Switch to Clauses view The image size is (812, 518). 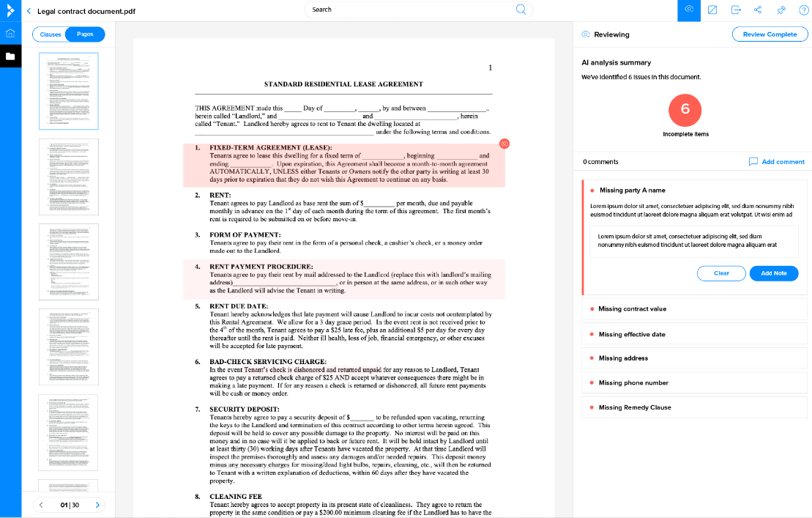(51, 34)
